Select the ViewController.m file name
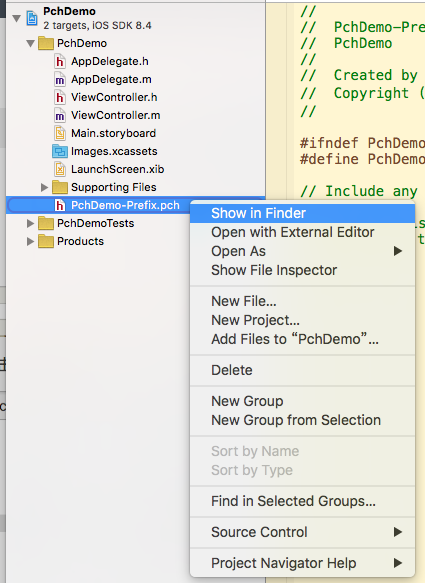Viewport: 425px width, 583px height. 116,116
